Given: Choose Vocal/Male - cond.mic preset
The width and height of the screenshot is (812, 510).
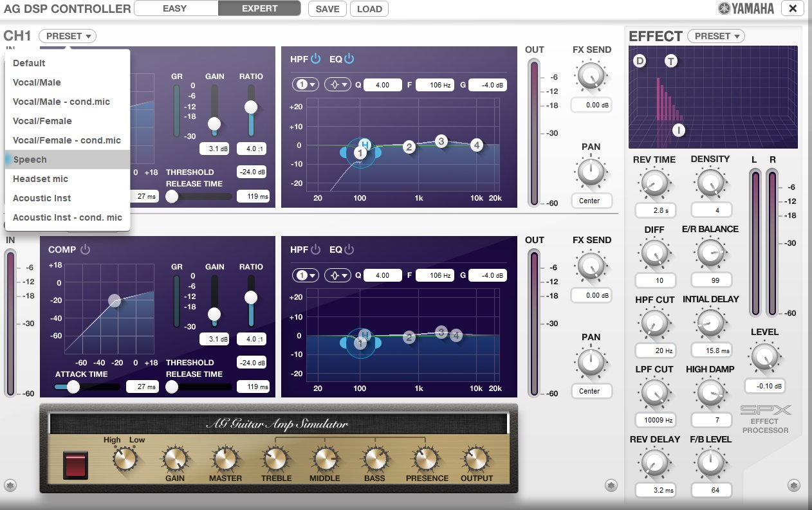Looking at the screenshot, I should 68,102.
